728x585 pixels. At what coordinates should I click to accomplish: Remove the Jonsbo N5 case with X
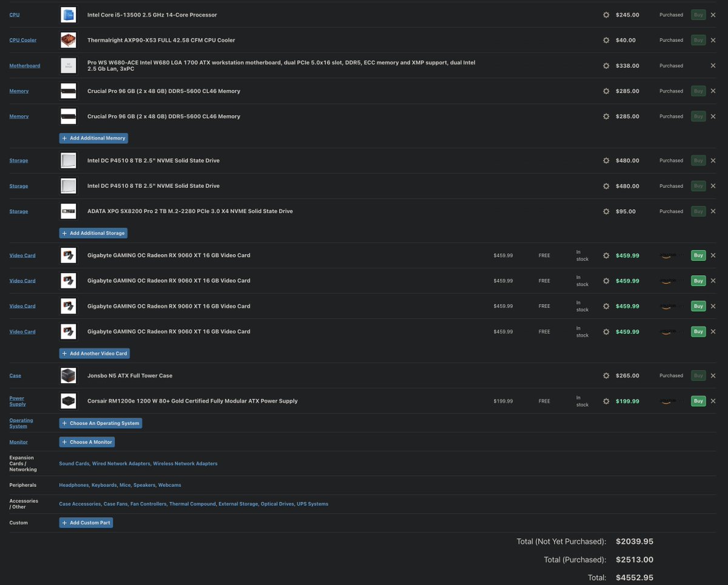pos(713,376)
